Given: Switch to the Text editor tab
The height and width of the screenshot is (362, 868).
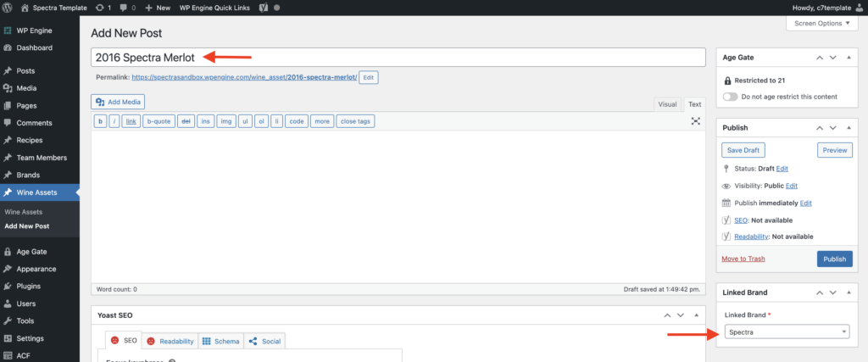Looking at the screenshot, I should click(694, 104).
